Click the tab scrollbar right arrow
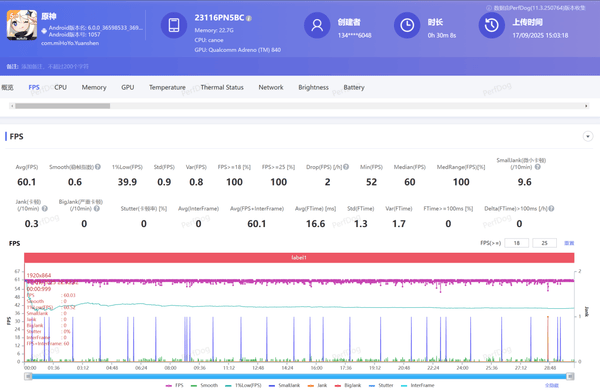Viewport: 600px width, 390px height. coord(586,106)
